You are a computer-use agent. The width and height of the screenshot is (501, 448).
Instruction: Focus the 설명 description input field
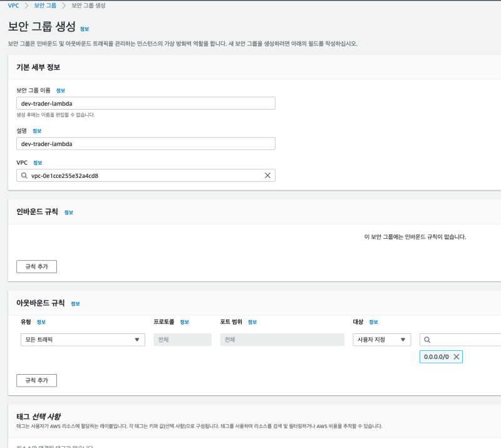(145, 143)
